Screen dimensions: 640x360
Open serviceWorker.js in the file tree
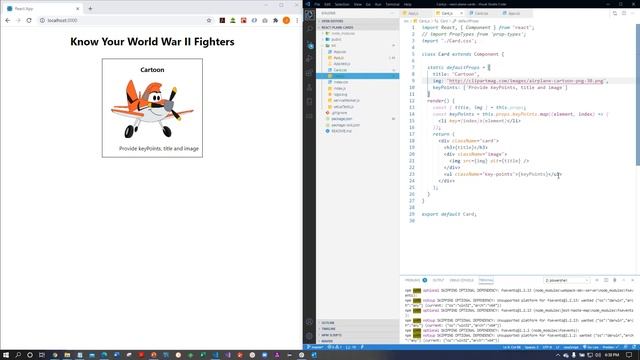346,100
